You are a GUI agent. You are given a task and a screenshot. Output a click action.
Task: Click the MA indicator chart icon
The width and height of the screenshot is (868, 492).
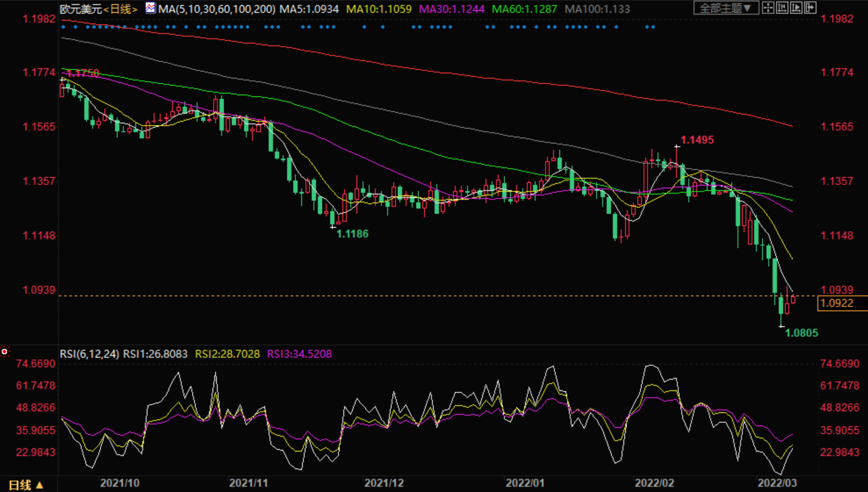[150, 8]
